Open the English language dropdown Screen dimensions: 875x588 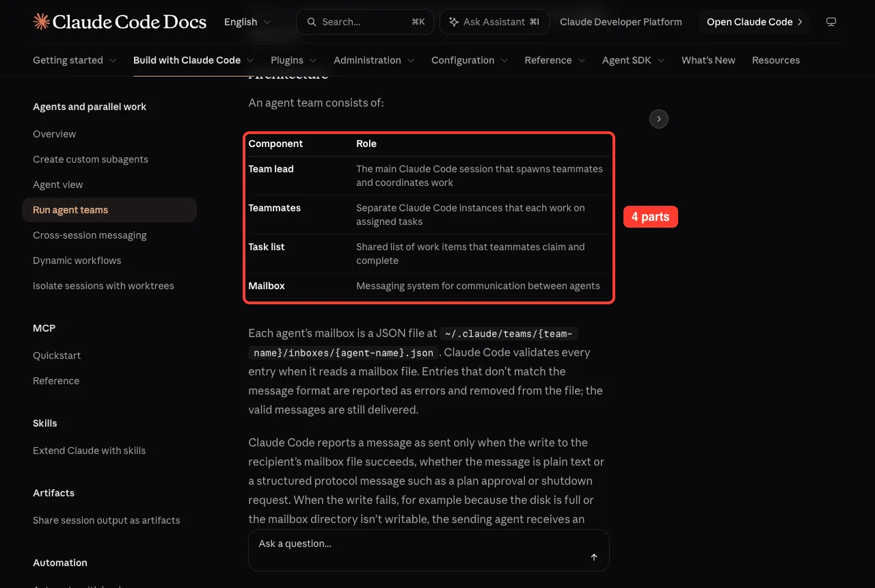247,22
